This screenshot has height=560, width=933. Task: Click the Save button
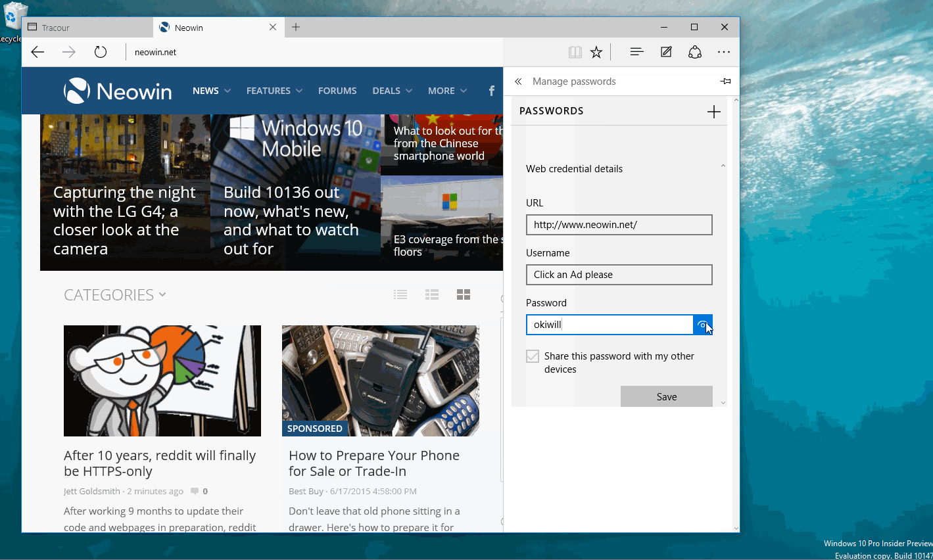click(x=666, y=396)
